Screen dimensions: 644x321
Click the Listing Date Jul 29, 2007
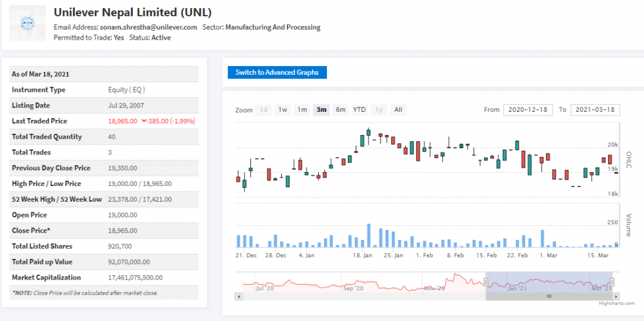tap(126, 106)
